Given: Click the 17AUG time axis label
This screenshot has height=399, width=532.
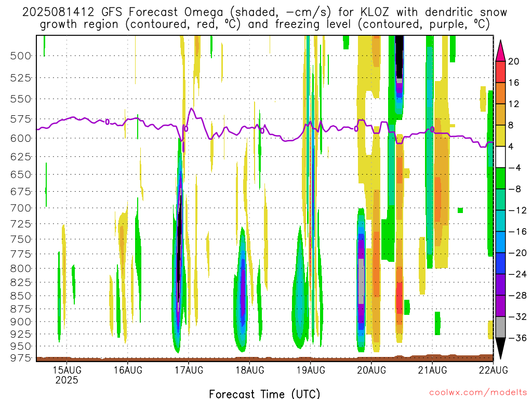Looking at the screenshot, I should click(x=189, y=370).
